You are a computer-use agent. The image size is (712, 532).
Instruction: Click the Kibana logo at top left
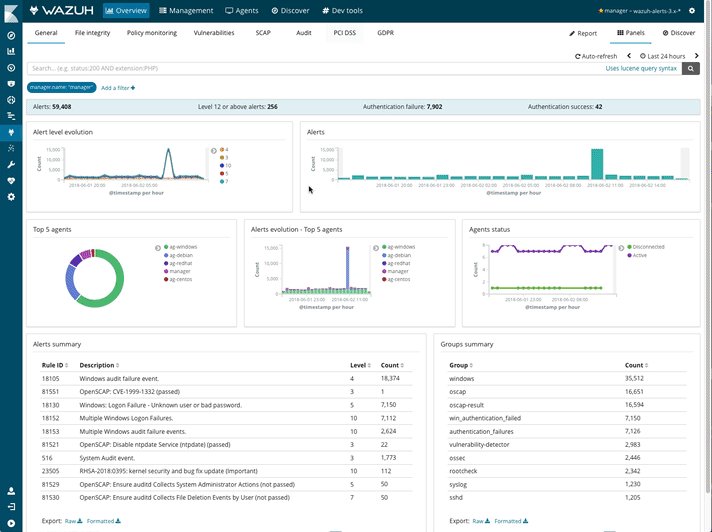[11, 13]
